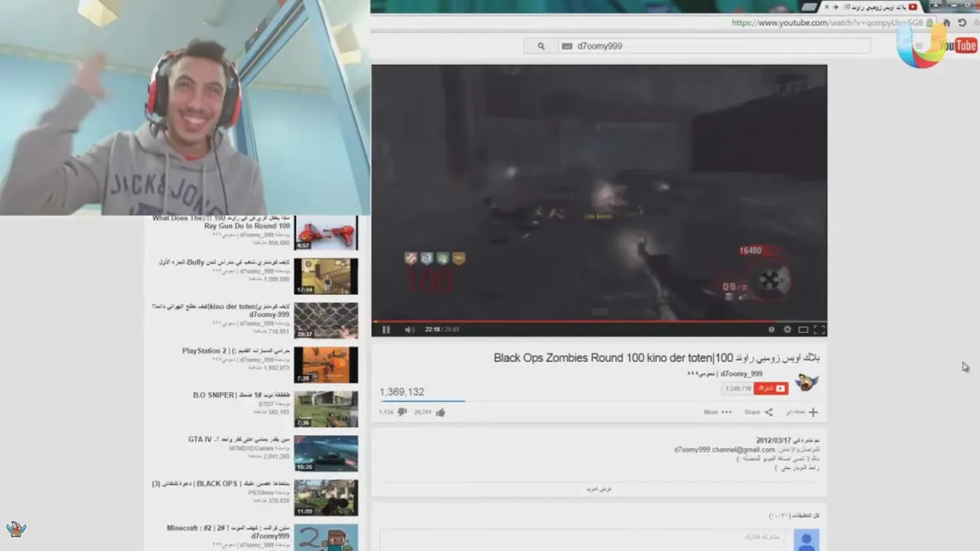The image size is (980, 551).
Task: Click the comment box text field
Action: click(583, 540)
